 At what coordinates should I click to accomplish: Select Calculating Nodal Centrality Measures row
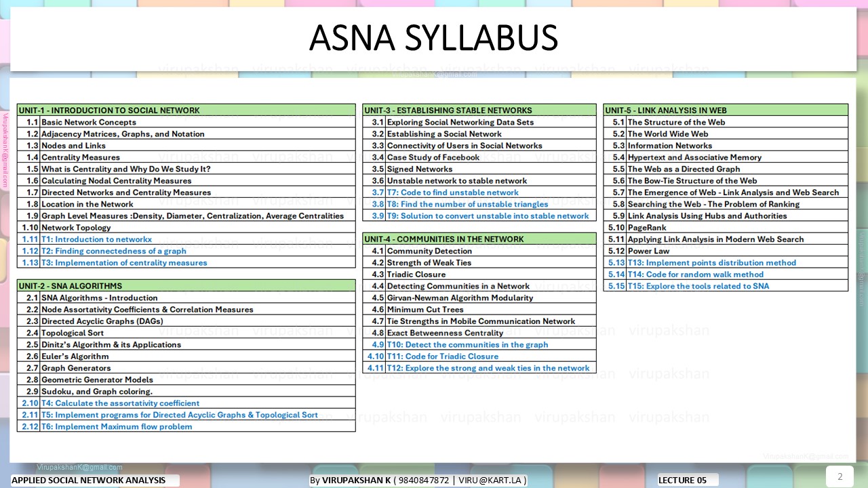tap(186, 181)
